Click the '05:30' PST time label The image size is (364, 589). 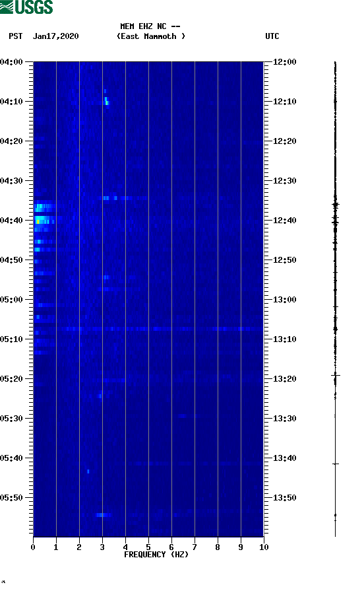(x=12, y=419)
